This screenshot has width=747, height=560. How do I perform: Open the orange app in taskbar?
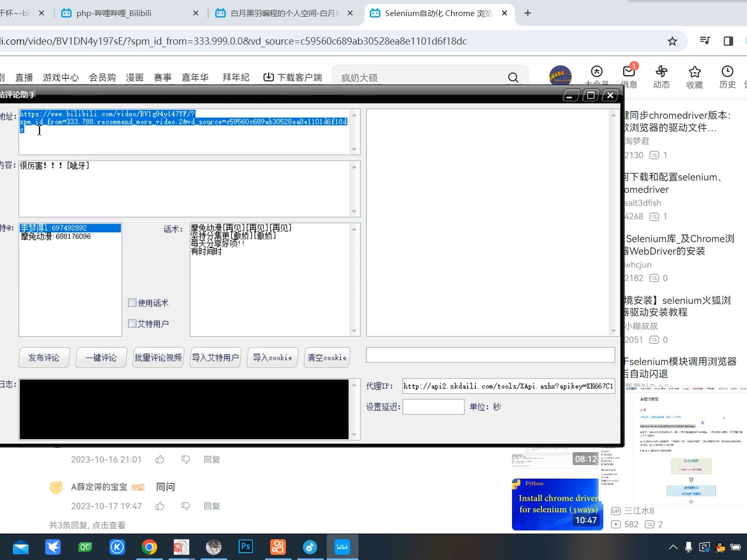click(x=278, y=547)
